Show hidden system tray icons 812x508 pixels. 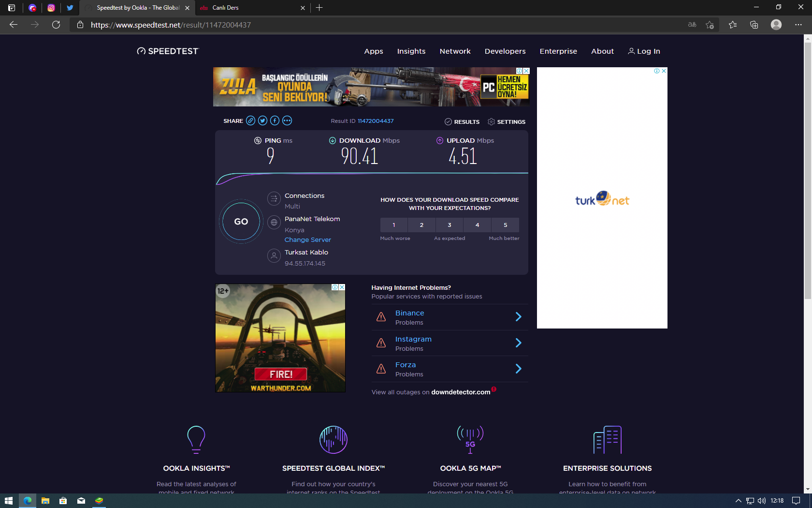coord(738,501)
